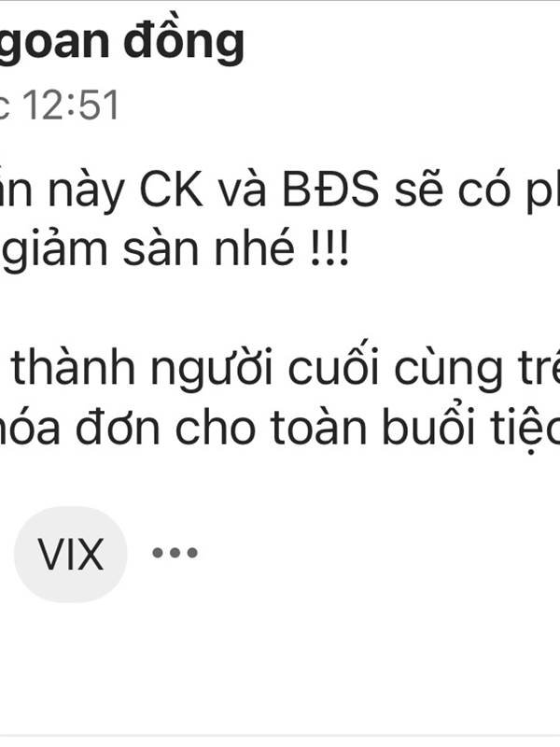This screenshot has height=747, width=560.
Task: Click the 12:51 post timestamp
Action: [71, 106]
